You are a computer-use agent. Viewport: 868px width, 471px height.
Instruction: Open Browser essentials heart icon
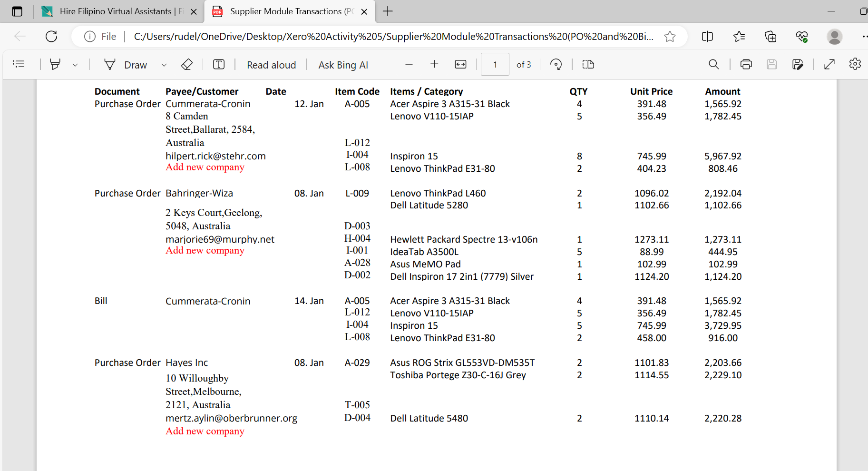802,37
